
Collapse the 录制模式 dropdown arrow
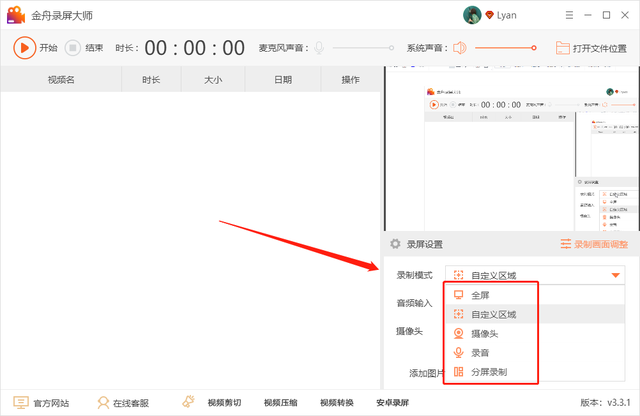(616, 275)
